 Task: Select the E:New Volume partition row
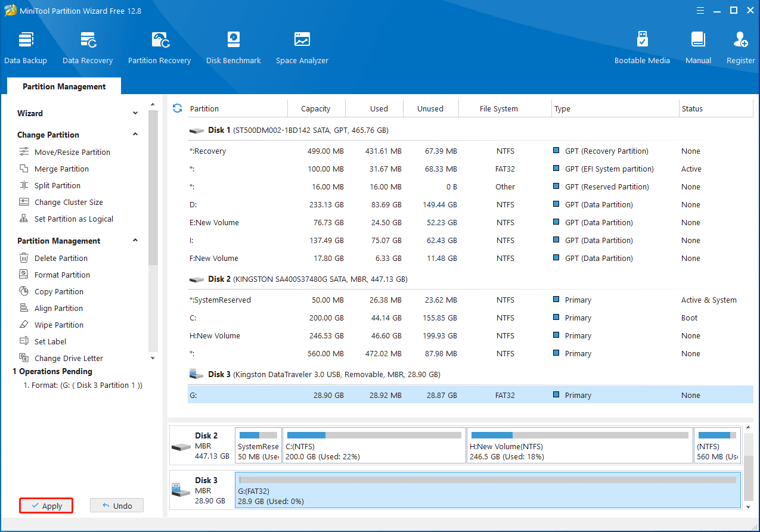(470, 223)
